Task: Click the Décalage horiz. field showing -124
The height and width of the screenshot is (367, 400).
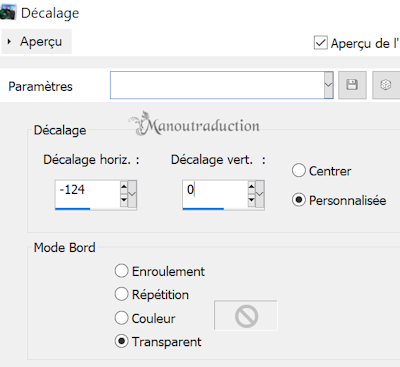Action: 88,193
